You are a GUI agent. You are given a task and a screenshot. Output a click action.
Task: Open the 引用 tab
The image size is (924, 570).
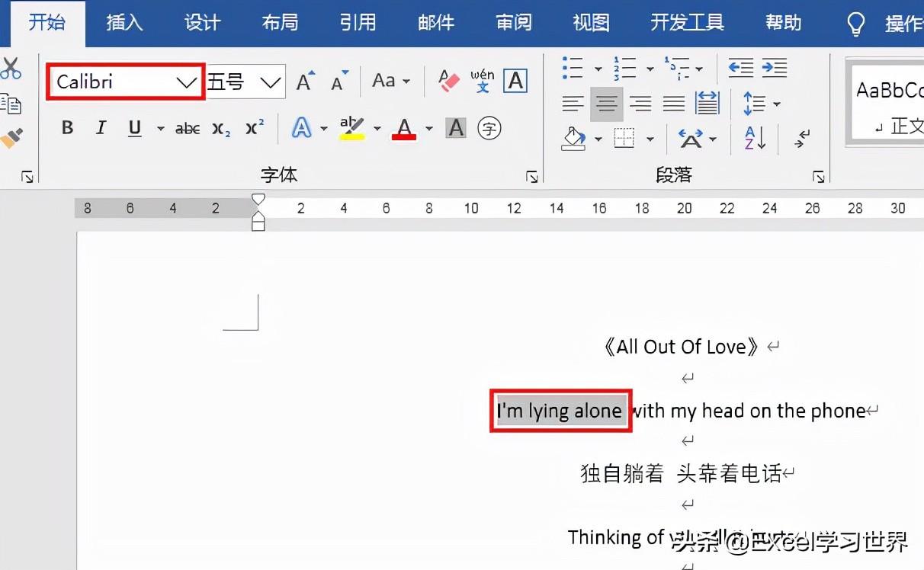(358, 23)
